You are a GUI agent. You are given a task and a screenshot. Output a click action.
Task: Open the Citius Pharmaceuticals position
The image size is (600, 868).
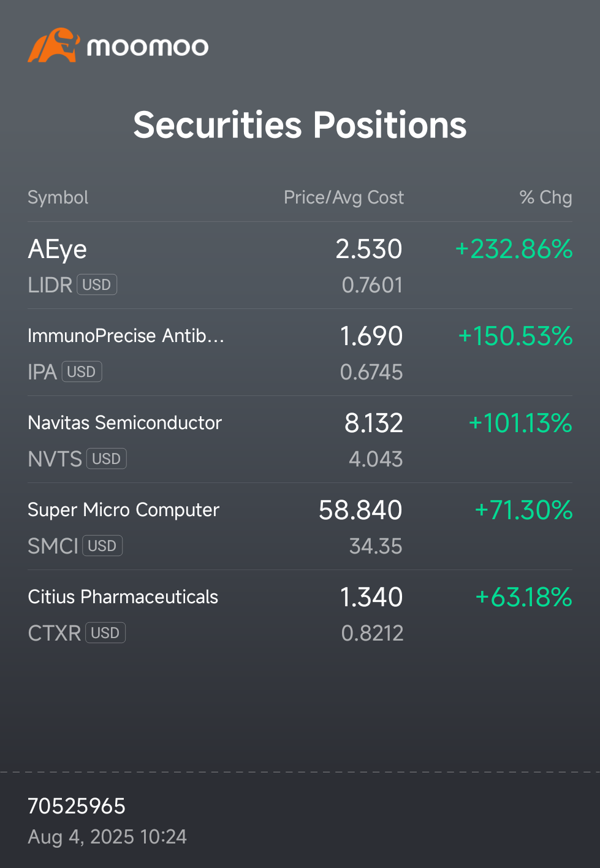click(x=300, y=614)
